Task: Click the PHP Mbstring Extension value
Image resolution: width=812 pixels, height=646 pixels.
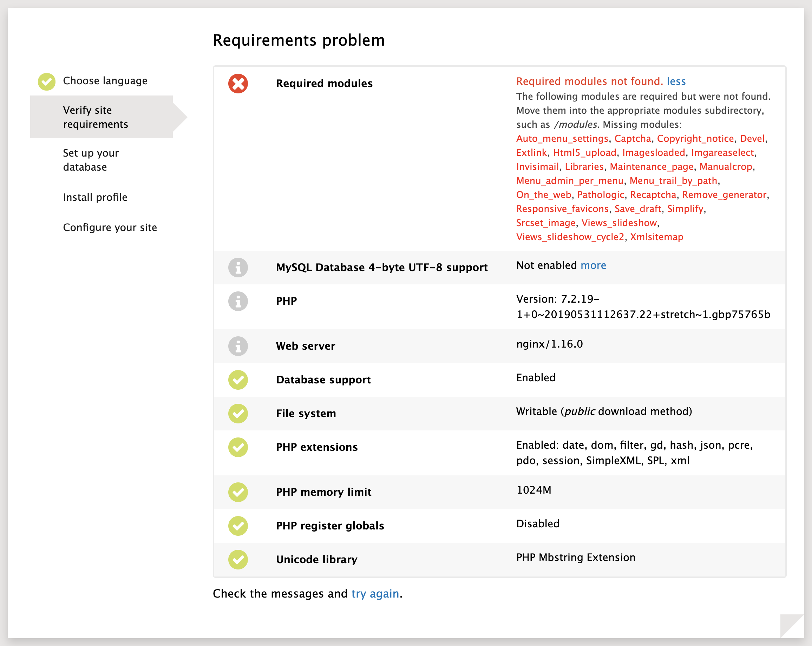Action: click(576, 558)
